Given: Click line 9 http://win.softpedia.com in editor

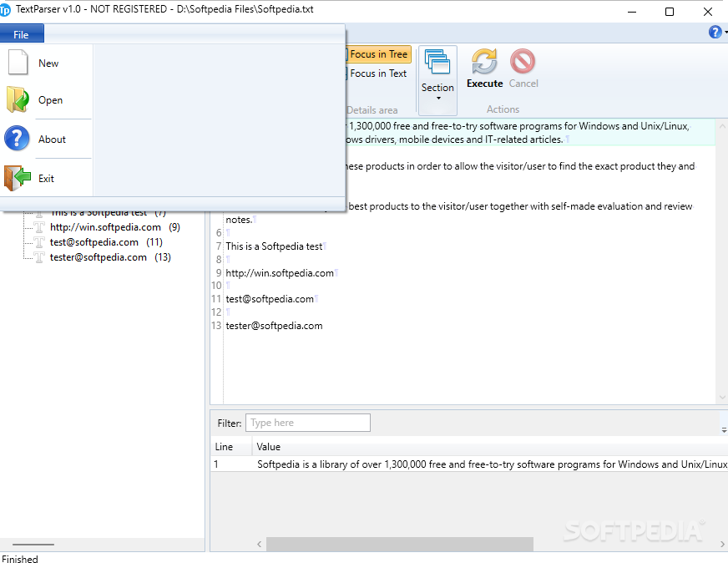Looking at the screenshot, I should click(280, 273).
